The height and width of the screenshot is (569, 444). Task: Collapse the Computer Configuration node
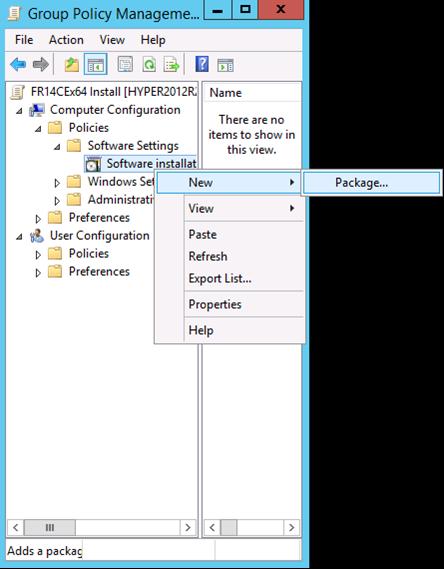19,111
